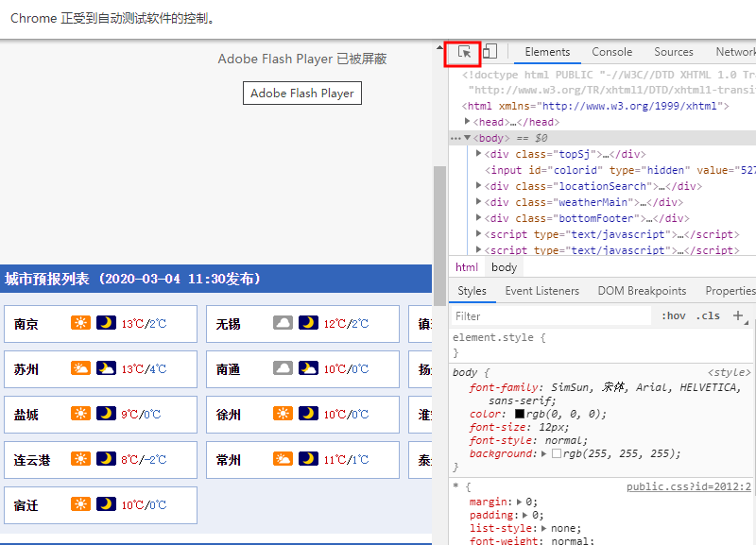
Task: Click the webpage vertical scrollbar thumb
Action: (439, 236)
